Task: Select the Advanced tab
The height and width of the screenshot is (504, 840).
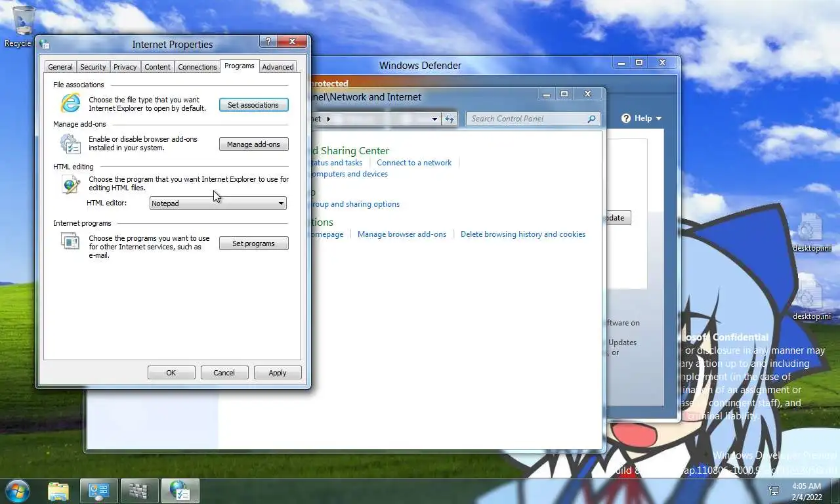Action: [278, 67]
